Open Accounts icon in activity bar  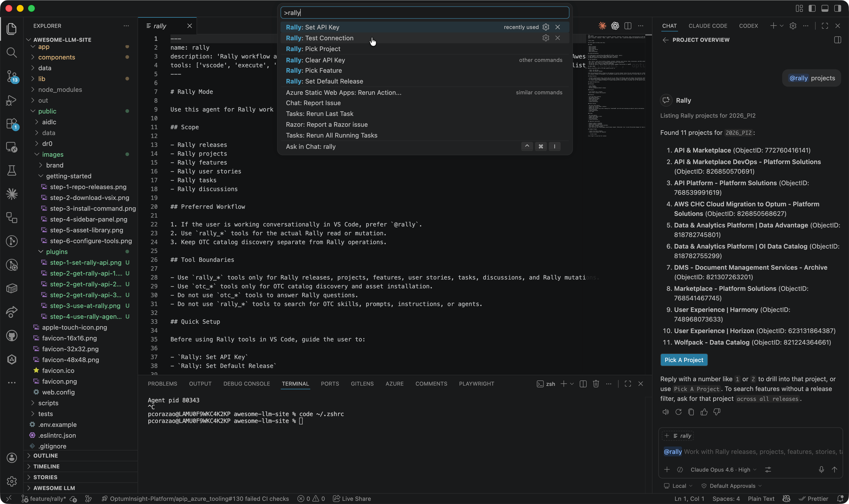[x=12, y=458]
